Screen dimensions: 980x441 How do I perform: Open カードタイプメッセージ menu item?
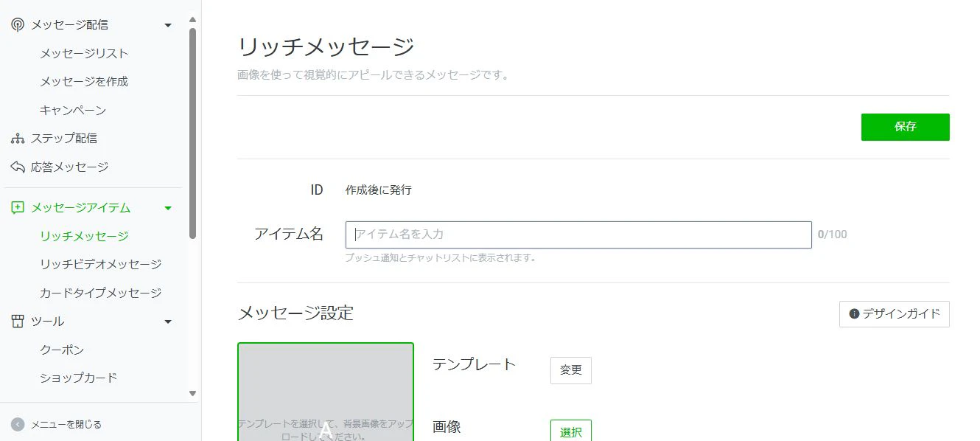pyautogui.click(x=101, y=293)
